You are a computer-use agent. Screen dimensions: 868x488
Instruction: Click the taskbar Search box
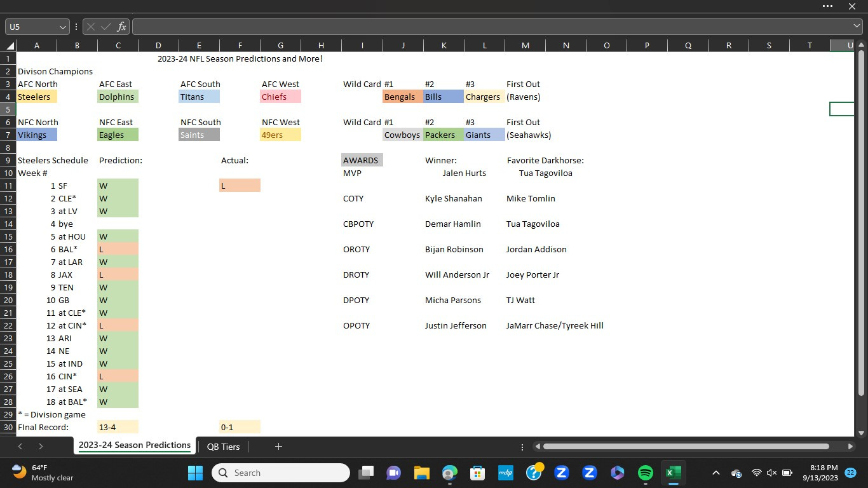coord(281,473)
